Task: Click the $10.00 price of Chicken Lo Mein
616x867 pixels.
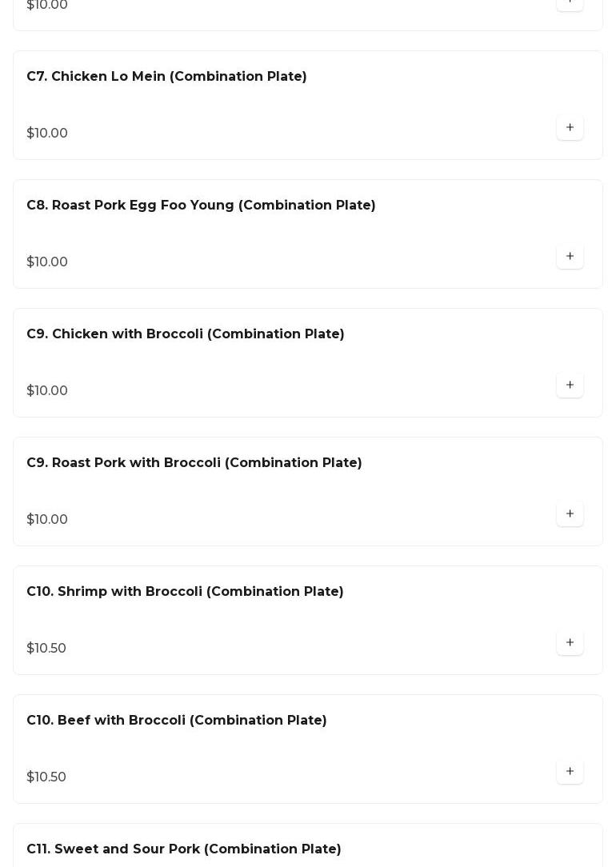Action: (47, 134)
